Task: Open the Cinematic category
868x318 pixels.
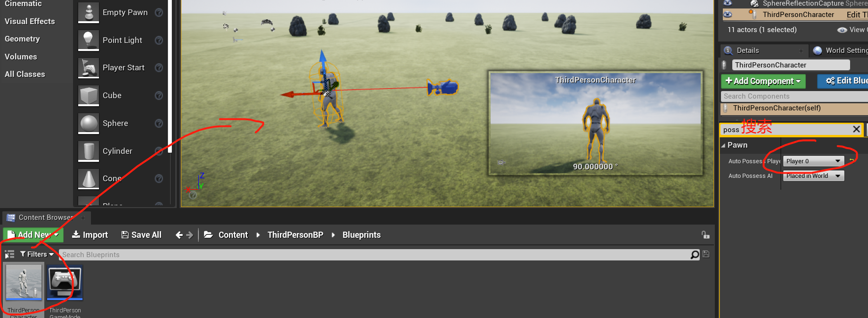Action: pos(23,4)
